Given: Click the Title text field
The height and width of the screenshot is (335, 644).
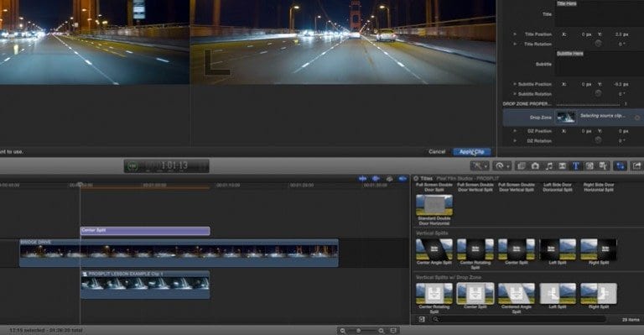Looking at the screenshot, I should [x=600, y=13].
